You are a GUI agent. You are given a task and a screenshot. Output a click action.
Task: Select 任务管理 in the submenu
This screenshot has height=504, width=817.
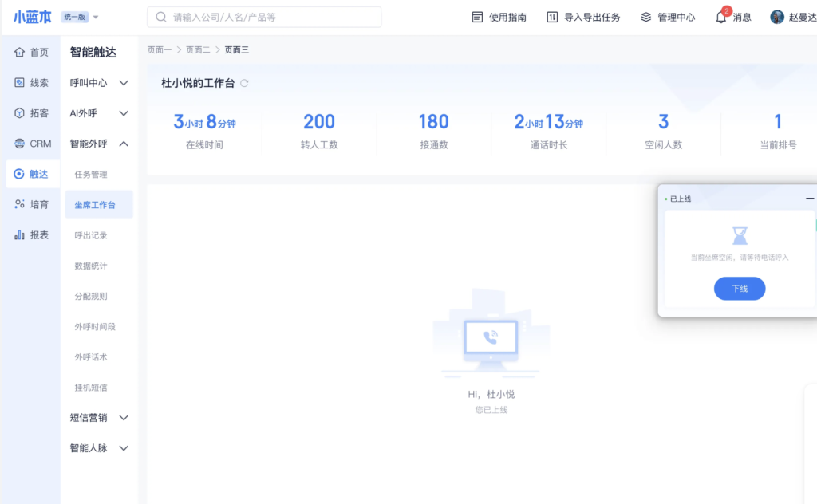tap(91, 175)
